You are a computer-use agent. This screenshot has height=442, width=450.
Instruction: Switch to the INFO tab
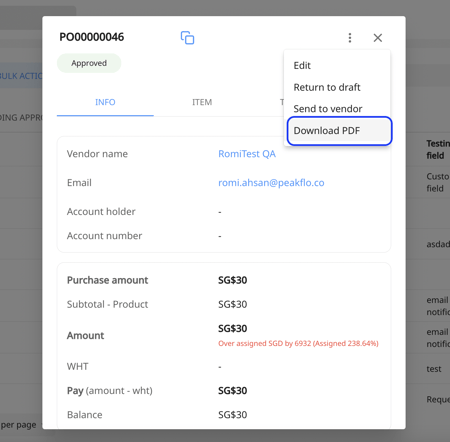pos(105,102)
